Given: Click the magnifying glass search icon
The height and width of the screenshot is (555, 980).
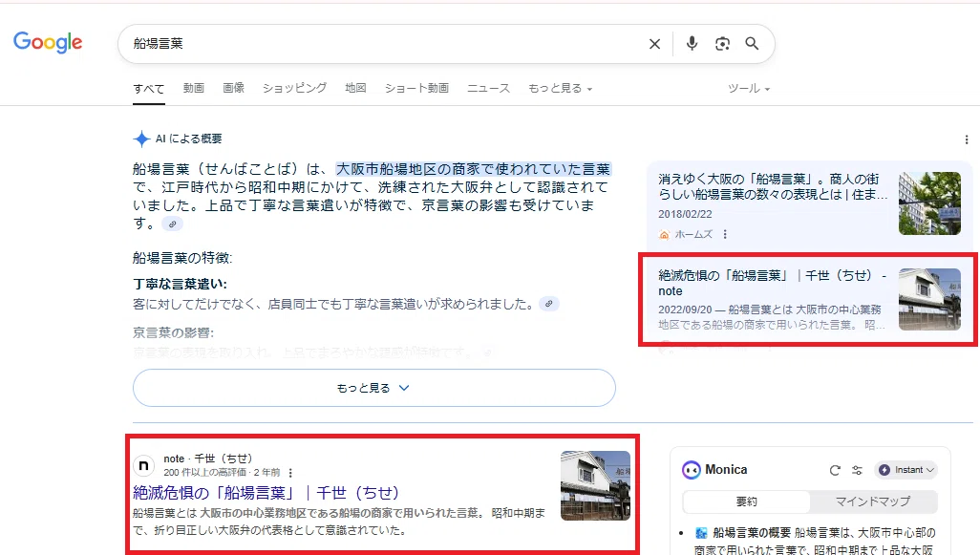Looking at the screenshot, I should tap(752, 43).
